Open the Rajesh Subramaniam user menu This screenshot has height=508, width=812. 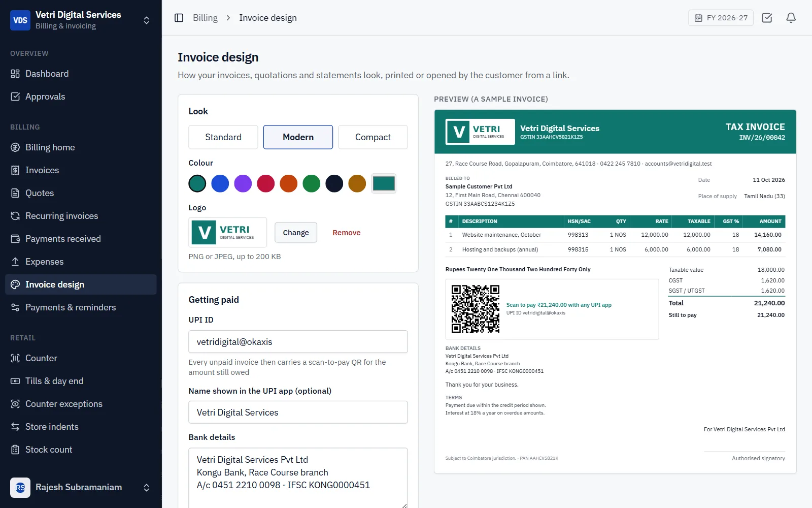(81, 488)
